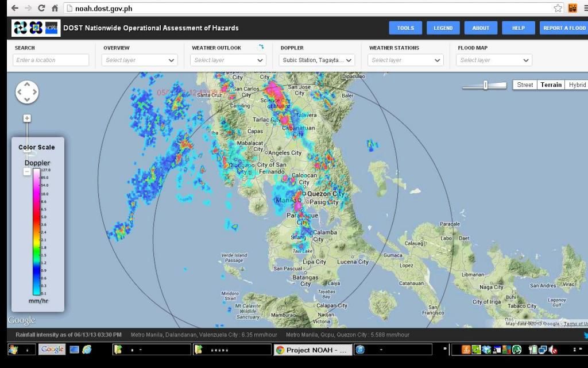
Task: Click the header title "DOST Nationwide Operational Assessment of Hazards"
Action: (151, 28)
